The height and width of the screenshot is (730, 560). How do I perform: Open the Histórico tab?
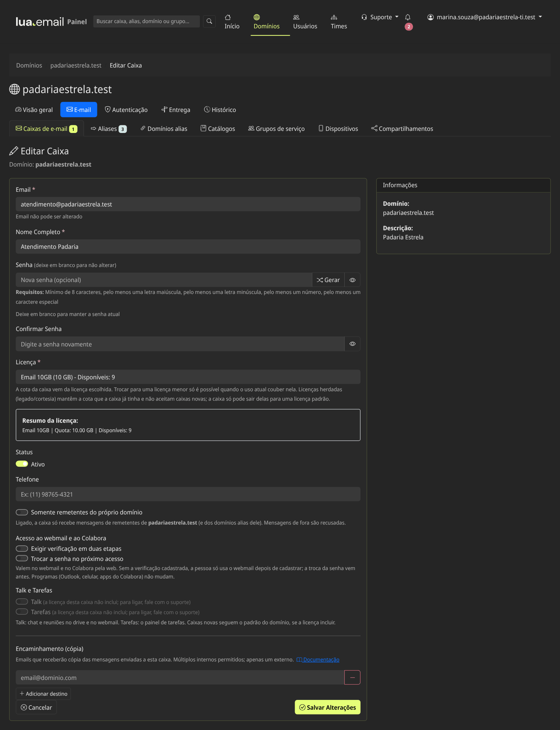(220, 110)
